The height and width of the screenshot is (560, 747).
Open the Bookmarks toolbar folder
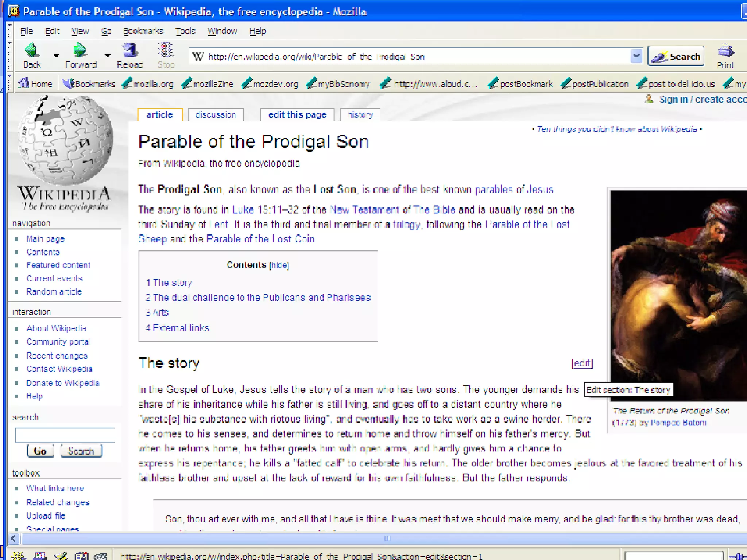[x=88, y=84]
